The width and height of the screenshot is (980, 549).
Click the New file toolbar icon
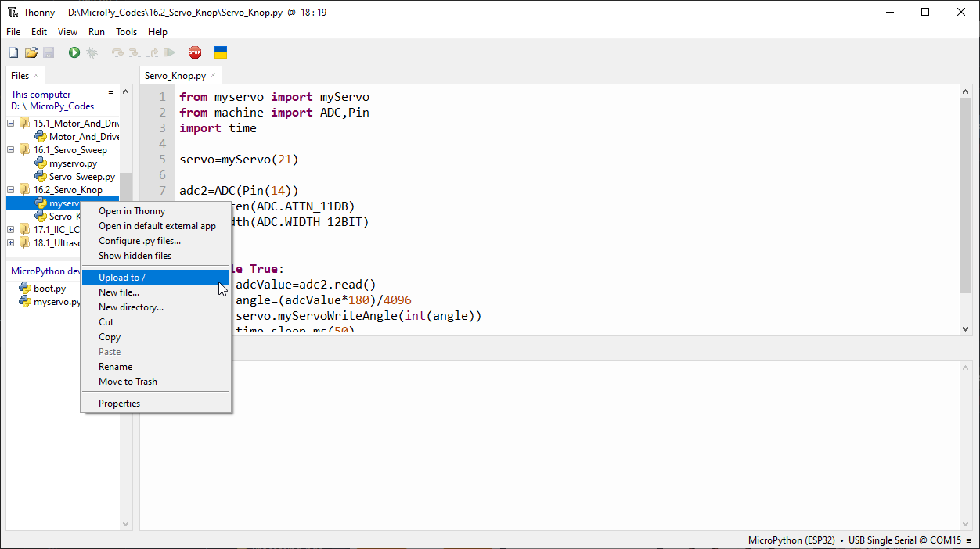(13, 52)
